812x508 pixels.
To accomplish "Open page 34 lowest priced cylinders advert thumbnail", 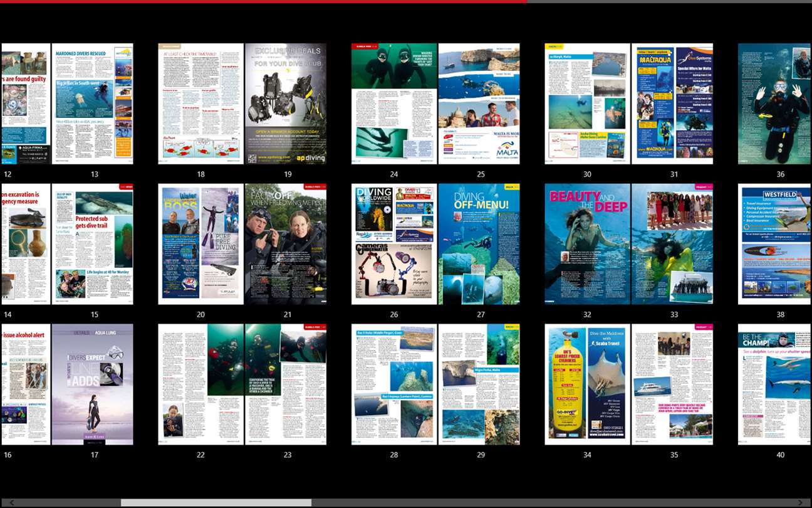I will (x=588, y=384).
